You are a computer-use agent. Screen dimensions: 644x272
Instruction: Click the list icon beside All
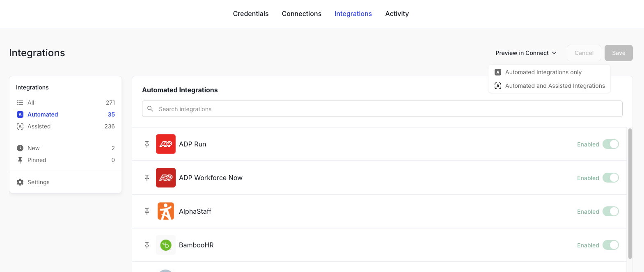click(20, 103)
